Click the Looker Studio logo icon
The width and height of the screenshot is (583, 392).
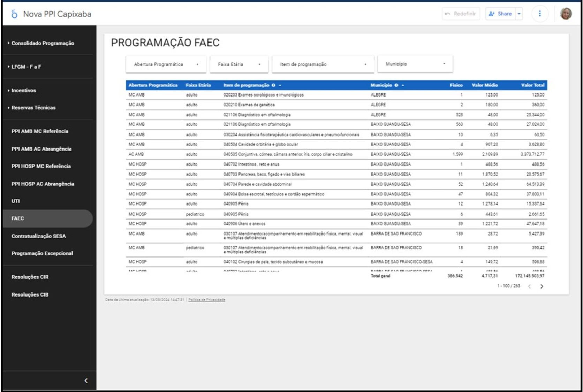point(14,14)
